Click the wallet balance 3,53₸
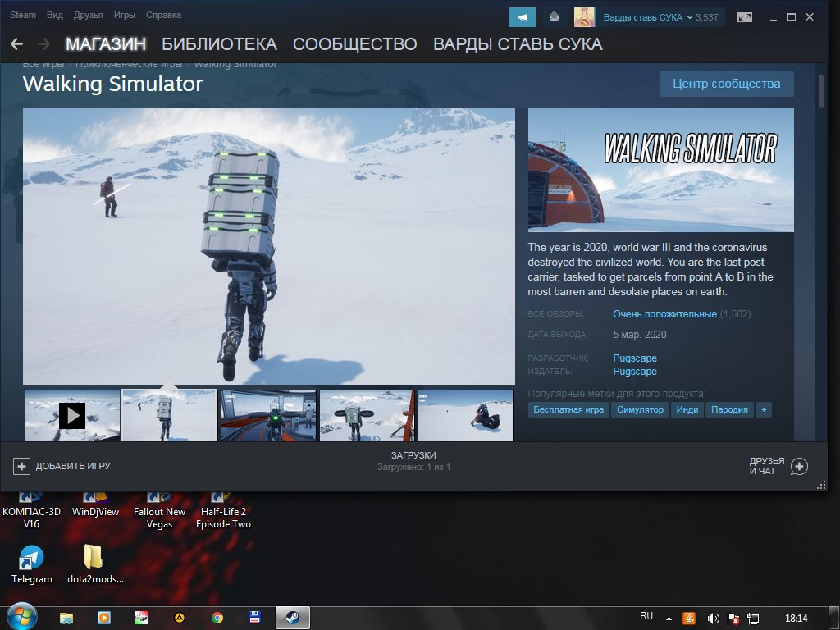 [x=707, y=17]
